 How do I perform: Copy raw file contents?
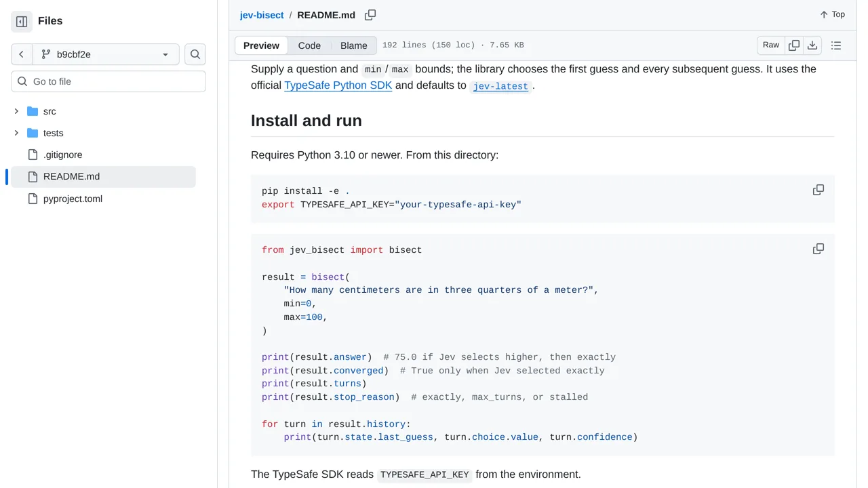coord(794,45)
